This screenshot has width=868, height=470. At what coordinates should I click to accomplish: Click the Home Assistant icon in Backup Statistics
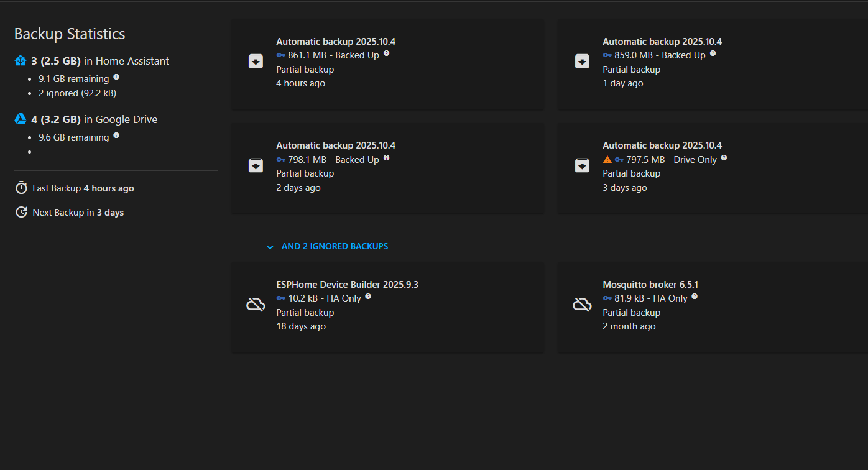click(x=21, y=61)
